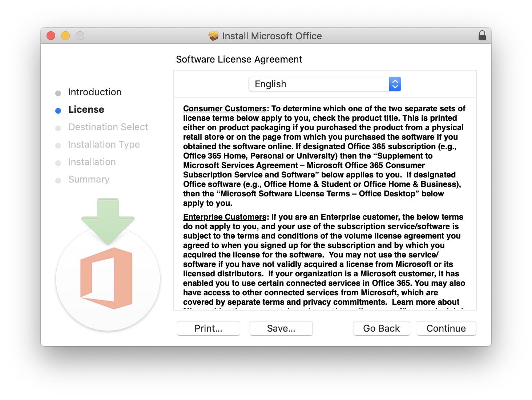Select the License step in sidebar

(x=86, y=109)
